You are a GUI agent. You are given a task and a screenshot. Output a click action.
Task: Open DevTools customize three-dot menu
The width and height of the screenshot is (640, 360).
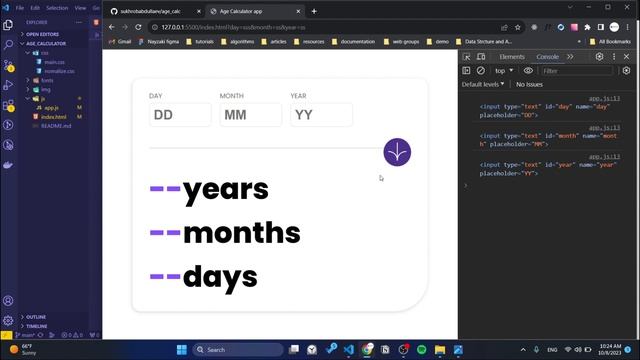click(x=613, y=57)
